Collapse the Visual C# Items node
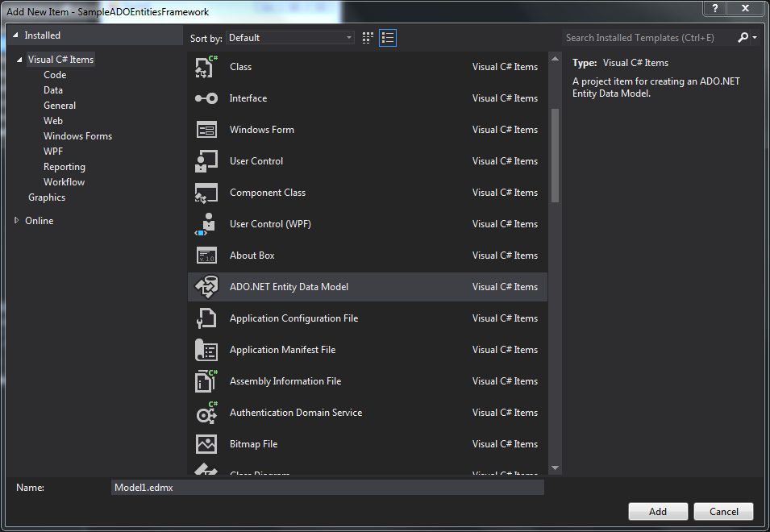The height and width of the screenshot is (532, 770). click(19, 60)
